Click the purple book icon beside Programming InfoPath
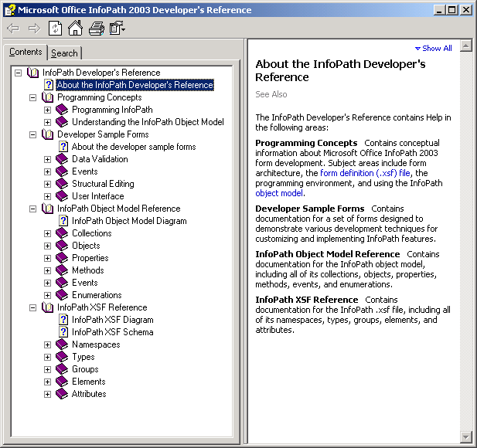 click(x=62, y=110)
